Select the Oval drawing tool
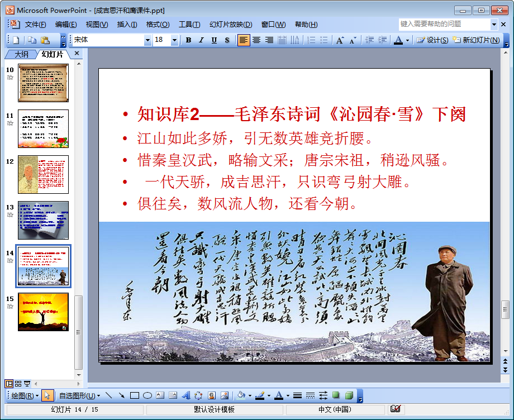Image resolution: width=514 pixels, height=420 pixels. click(147, 396)
